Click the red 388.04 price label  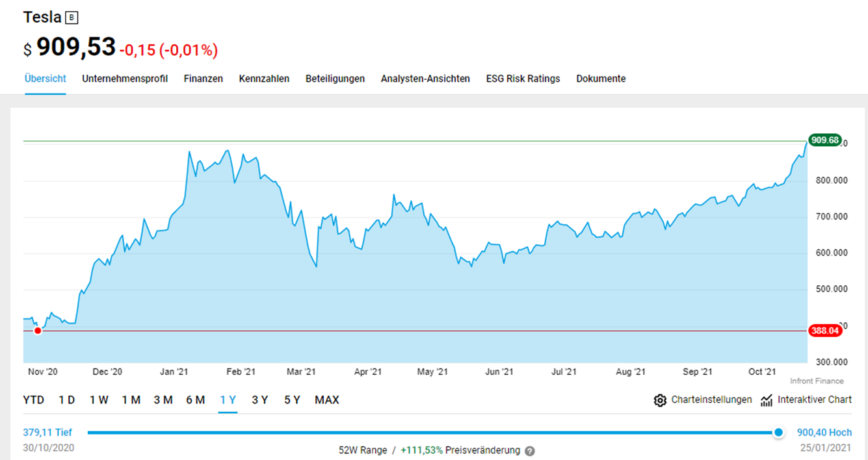pos(824,331)
